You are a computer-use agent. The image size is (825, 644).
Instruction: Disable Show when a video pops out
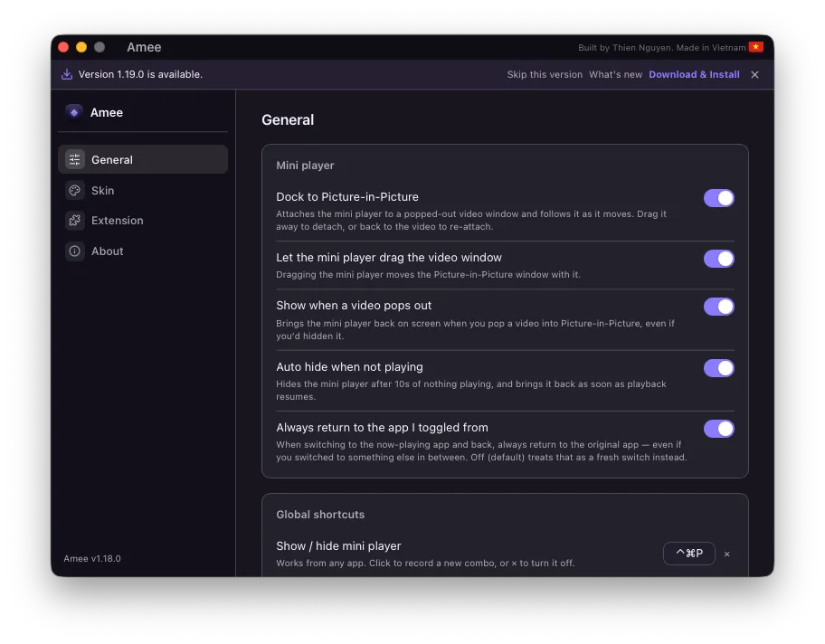point(719,307)
